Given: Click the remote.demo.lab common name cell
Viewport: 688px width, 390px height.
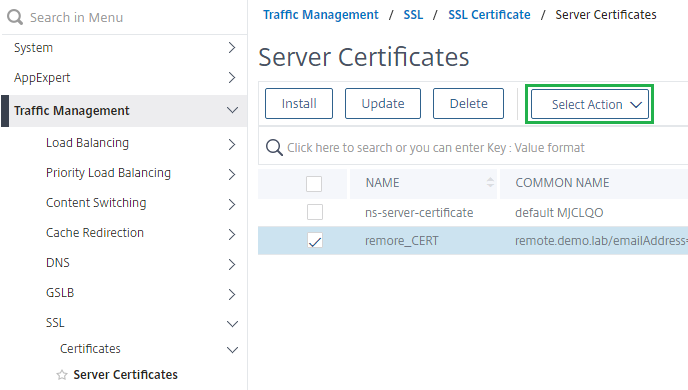Looking at the screenshot, I should [x=601, y=240].
